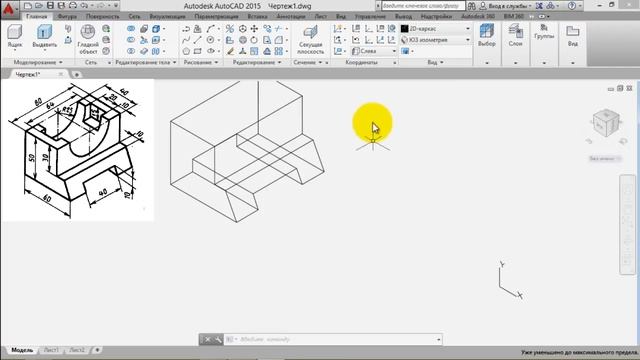The image size is (640, 360).
Task: Click the Секущая плоскость section plane tool
Action: [x=311, y=39]
